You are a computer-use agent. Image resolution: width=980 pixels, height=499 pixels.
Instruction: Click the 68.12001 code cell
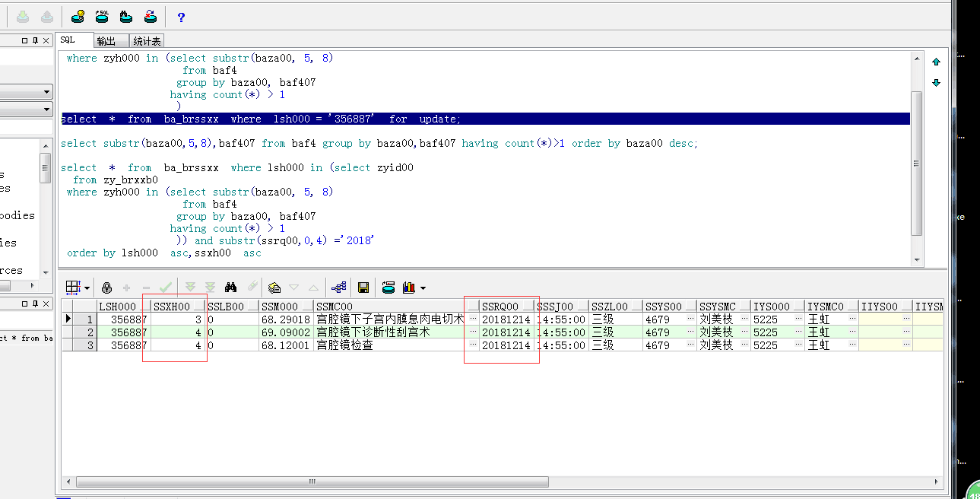click(x=286, y=345)
